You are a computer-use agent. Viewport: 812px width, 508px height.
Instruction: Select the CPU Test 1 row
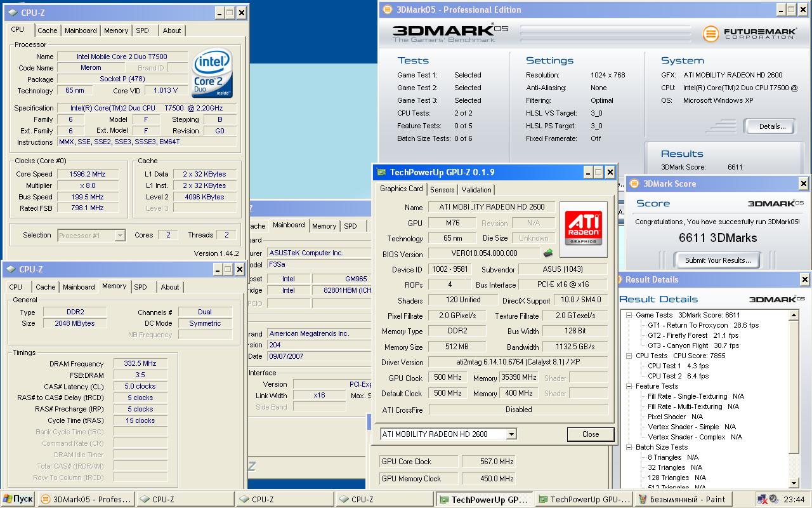pos(678,366)
